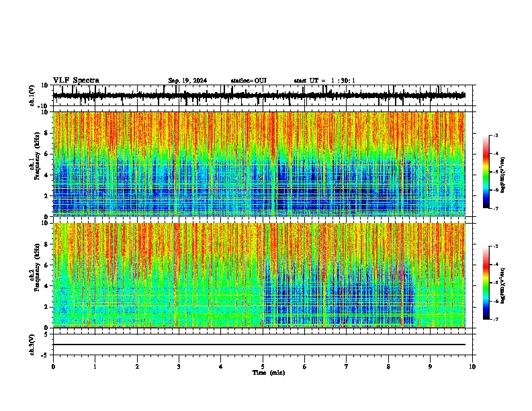This screenshot has height=411, width=532.
Task: Click time axis tick label "5"
Action: click(263, 367)
